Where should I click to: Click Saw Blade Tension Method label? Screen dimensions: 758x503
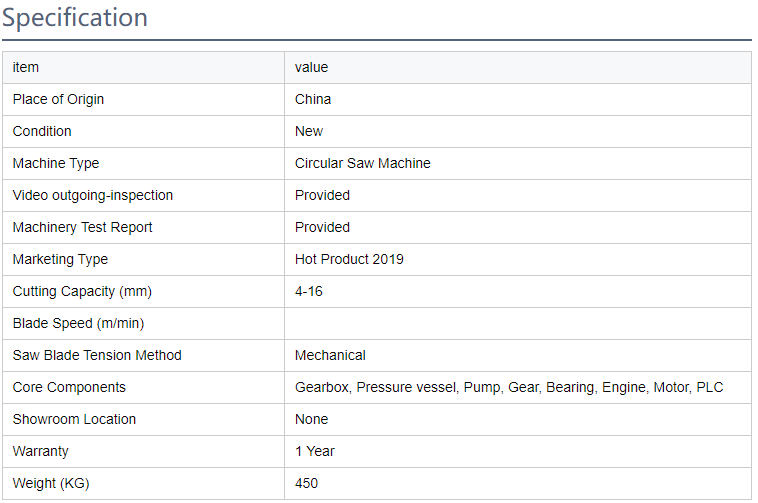pos(97,355)
